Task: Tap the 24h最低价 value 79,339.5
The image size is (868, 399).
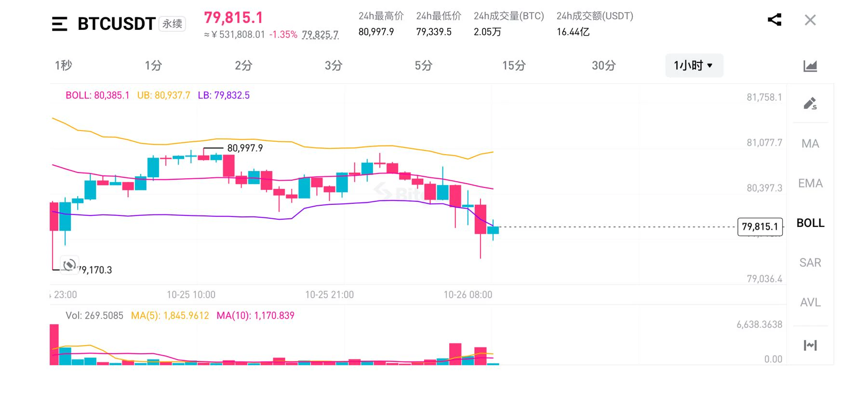Action: (434, 32)
